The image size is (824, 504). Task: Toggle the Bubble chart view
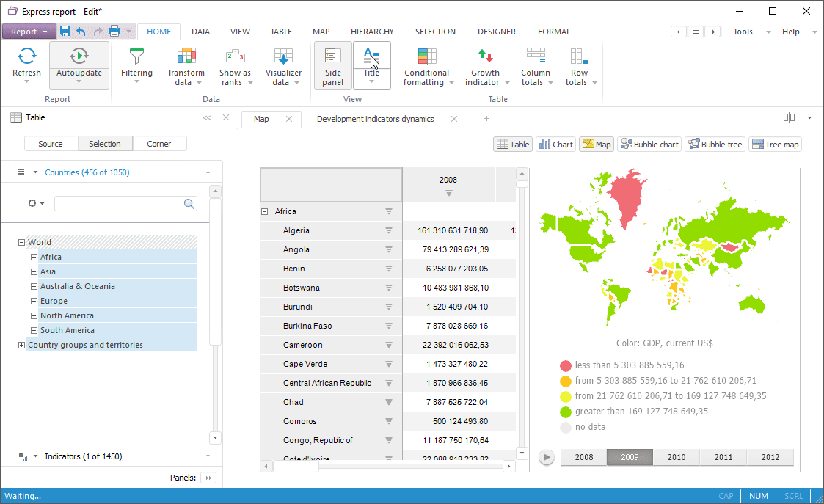pos(649,145)
